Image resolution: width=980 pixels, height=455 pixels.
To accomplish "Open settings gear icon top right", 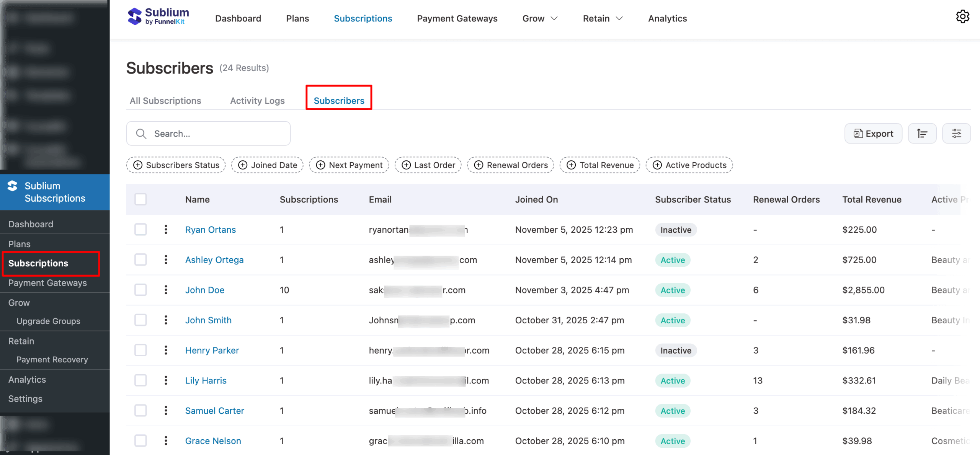I will (x=962, y=17).
